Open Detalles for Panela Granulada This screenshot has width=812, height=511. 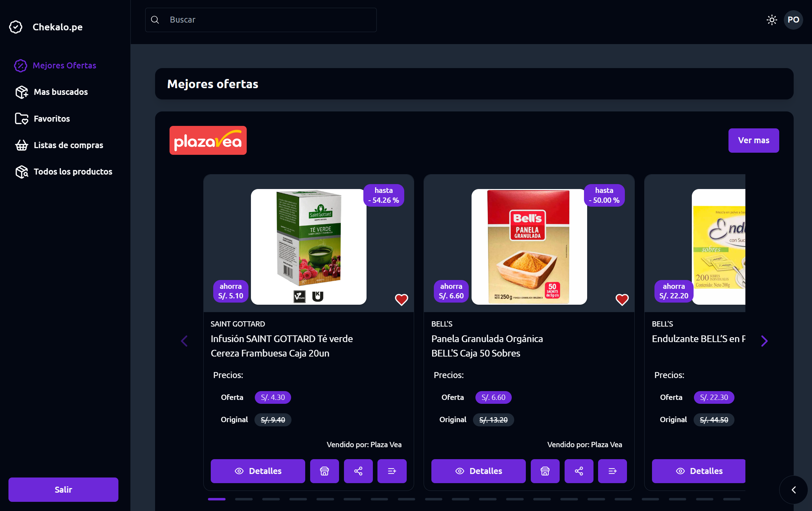(479, 471)
